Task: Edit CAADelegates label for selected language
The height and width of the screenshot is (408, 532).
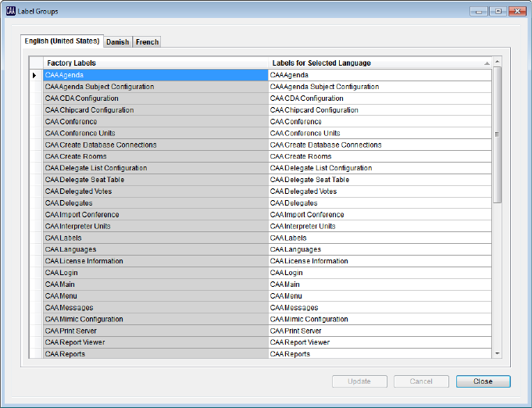Action: point(380,203)
